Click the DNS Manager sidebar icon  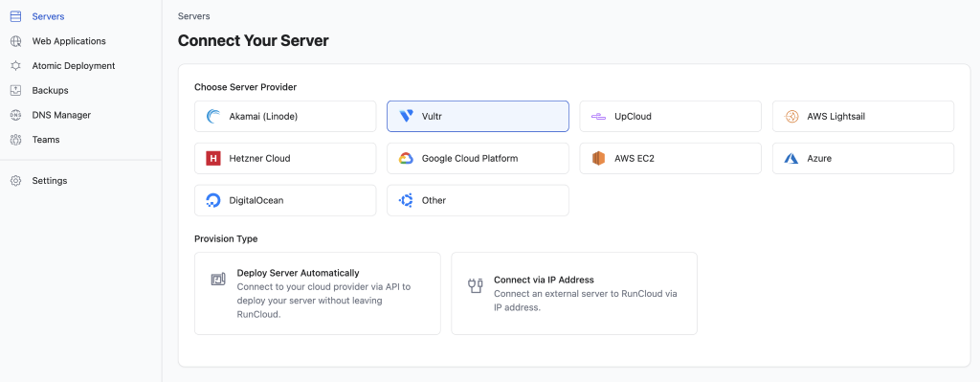coord(15,115)
